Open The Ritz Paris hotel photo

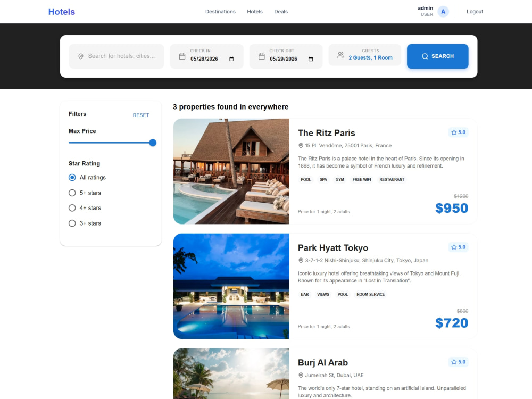[x=231, y=171]
